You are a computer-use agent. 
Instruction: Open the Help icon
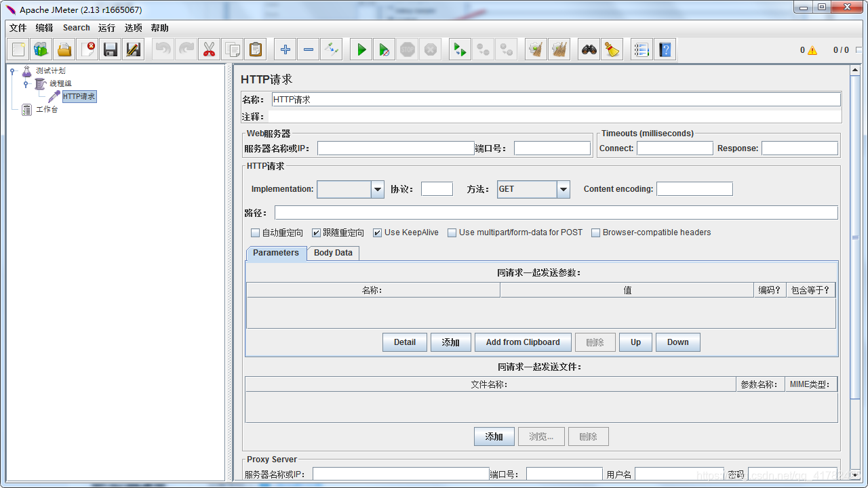pyautogui.click(x=665, y=49)
